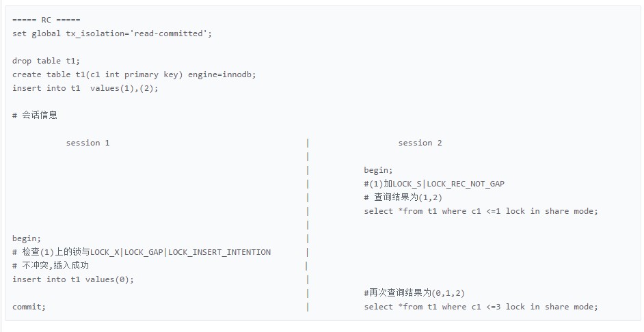Click the session 2 column heading
644x332 pixels.
420,143
